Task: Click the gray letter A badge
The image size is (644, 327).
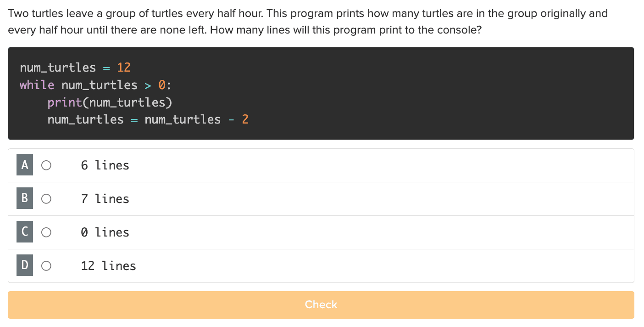Action: coord(25,165)
